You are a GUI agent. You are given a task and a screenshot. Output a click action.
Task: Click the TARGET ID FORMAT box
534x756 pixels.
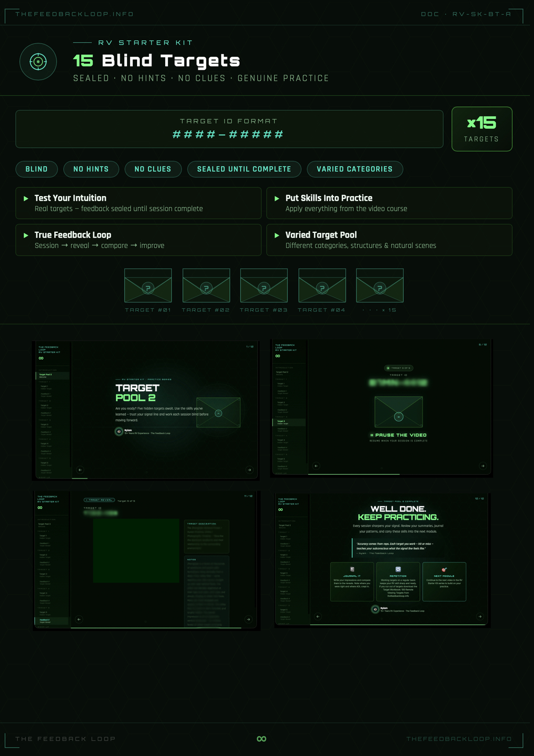230,129
